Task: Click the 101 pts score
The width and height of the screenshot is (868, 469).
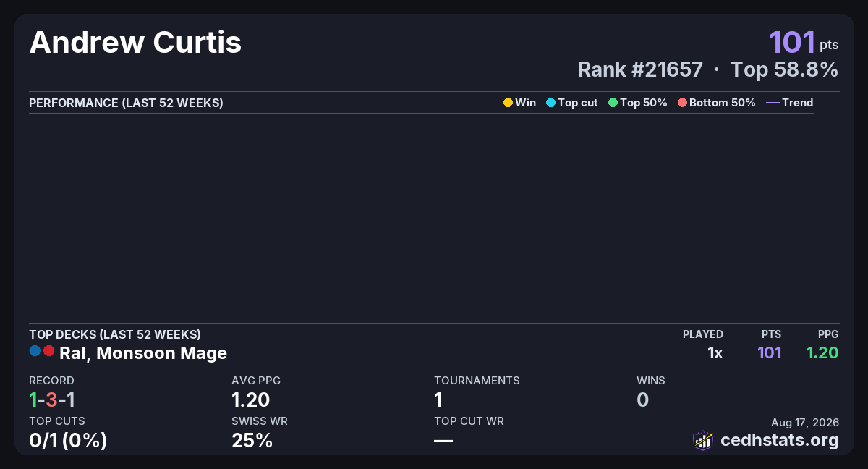Action: click(804, 43)
